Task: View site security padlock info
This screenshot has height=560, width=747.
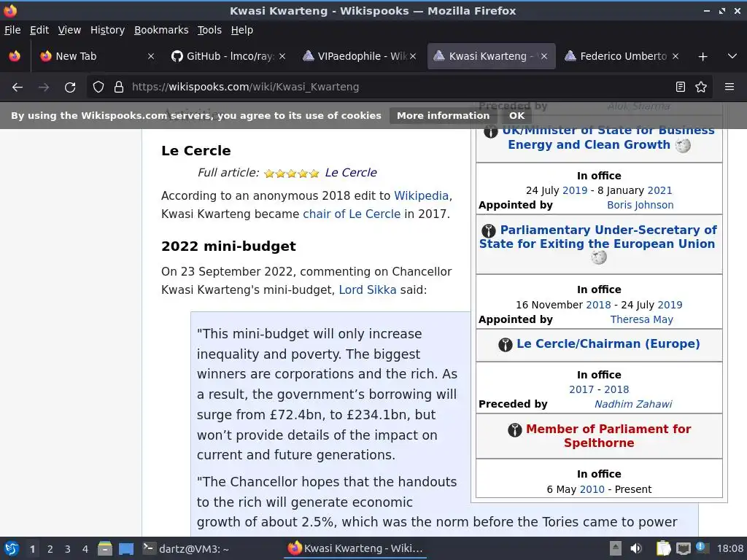Action: pos(119,87)
